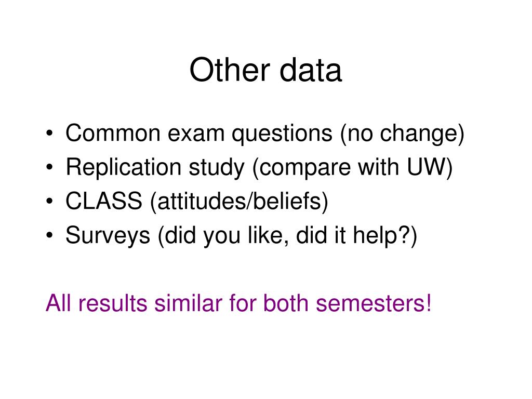Click the bullet dot before "Surveys"
The width and height of the screenshot is (532, 399).
coord(49,236)
